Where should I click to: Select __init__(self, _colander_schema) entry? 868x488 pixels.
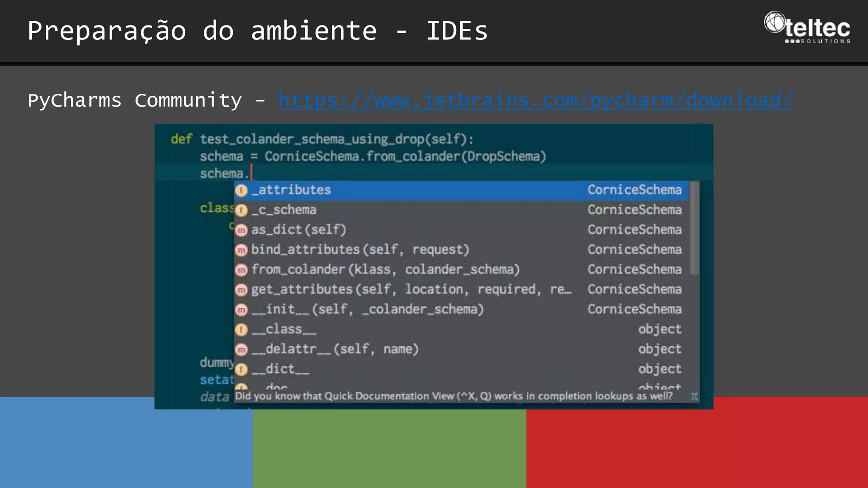(461, 310)
